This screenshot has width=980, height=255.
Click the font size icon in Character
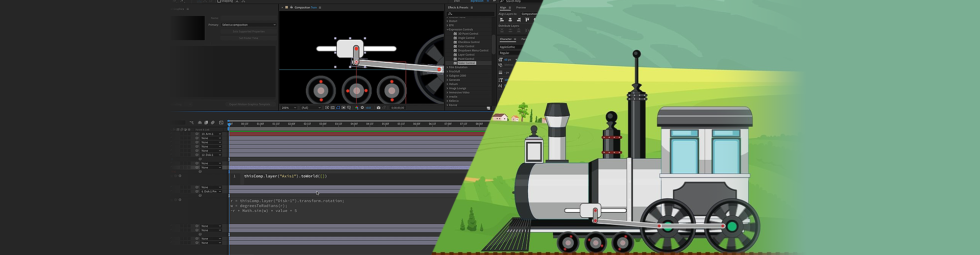(500, 60)
